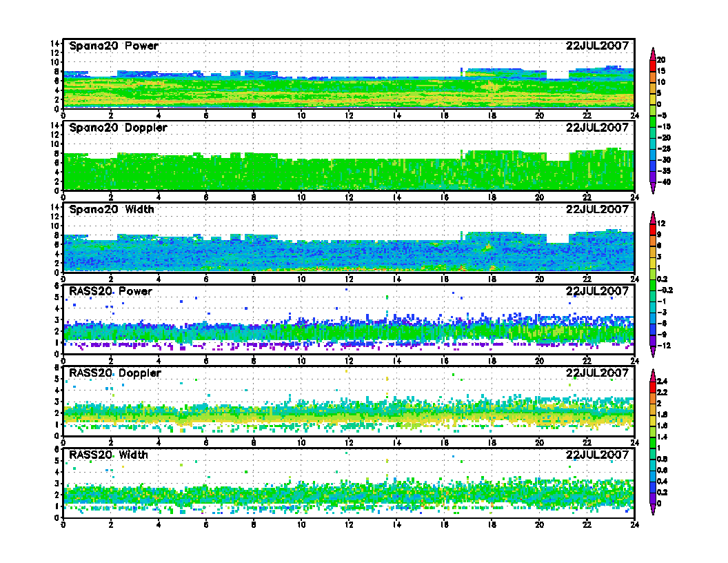
Task: Click y-axis tick 14 of Spano20 Power panel
Action: click(x=55, y=43)
